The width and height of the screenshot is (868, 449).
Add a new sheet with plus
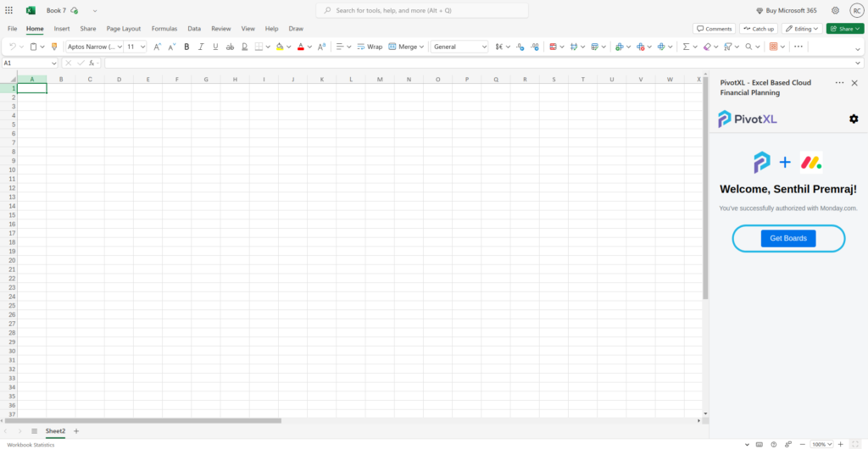coord(76,431)
